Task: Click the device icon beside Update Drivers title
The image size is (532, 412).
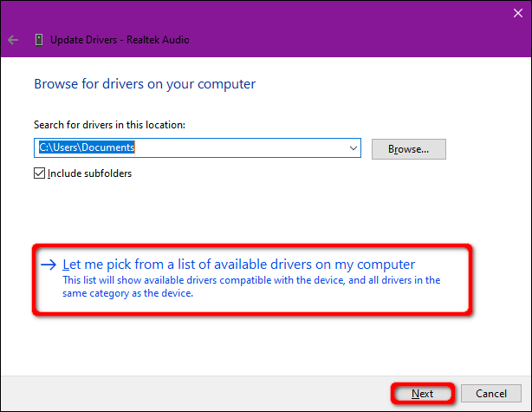Action: click(39, 40)
